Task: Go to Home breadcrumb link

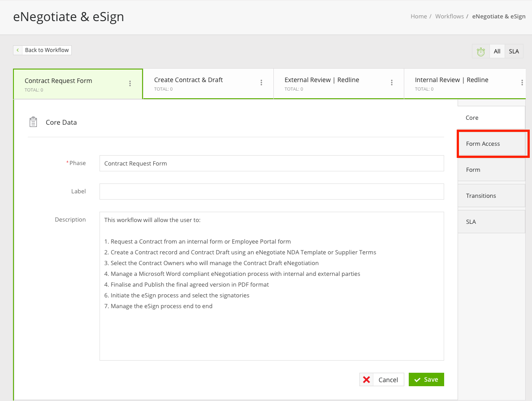Action: tap(419, 16)
